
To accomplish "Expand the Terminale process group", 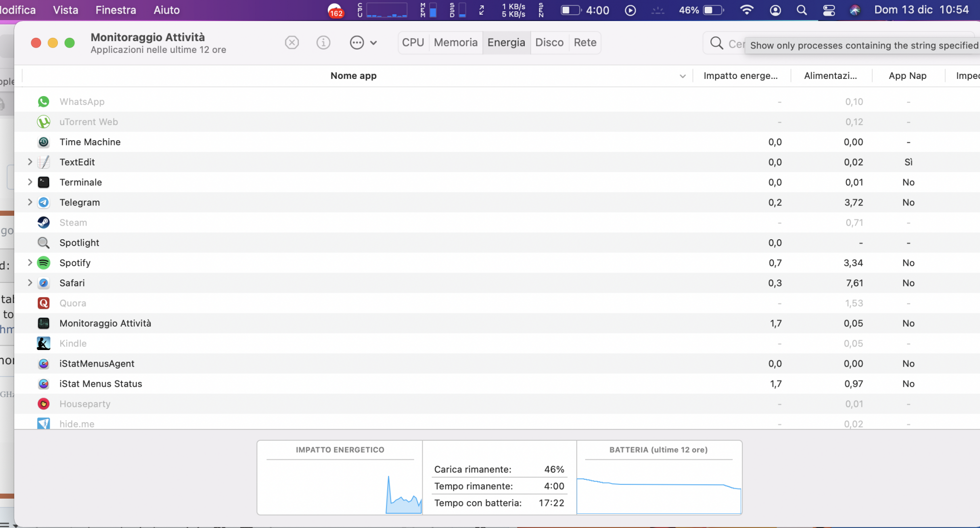I will pos(30,182).
